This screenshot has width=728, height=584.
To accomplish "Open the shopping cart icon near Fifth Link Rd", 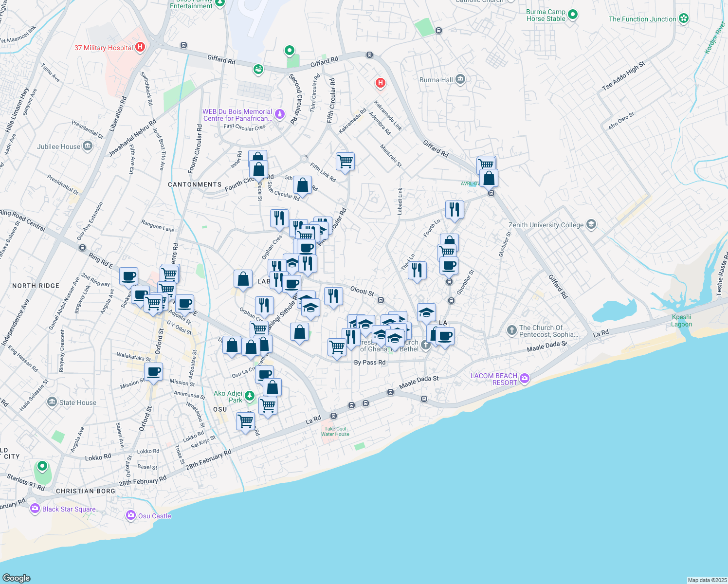I will (345, 162).
